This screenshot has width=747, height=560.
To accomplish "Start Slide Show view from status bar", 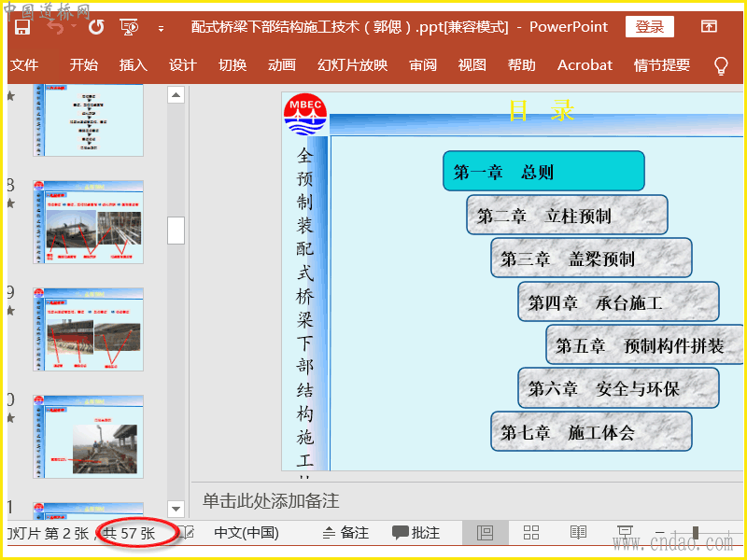I will [625, 532].
